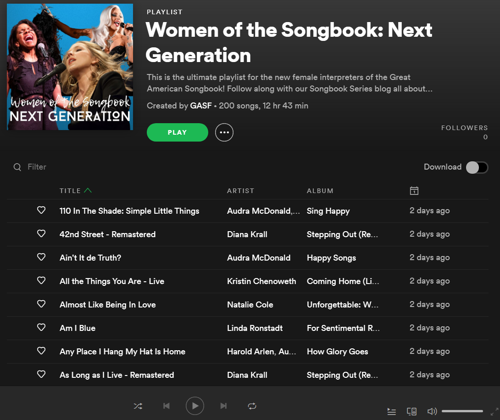
Task: Sort by TITLE column arrow
Action: (88, 190)
